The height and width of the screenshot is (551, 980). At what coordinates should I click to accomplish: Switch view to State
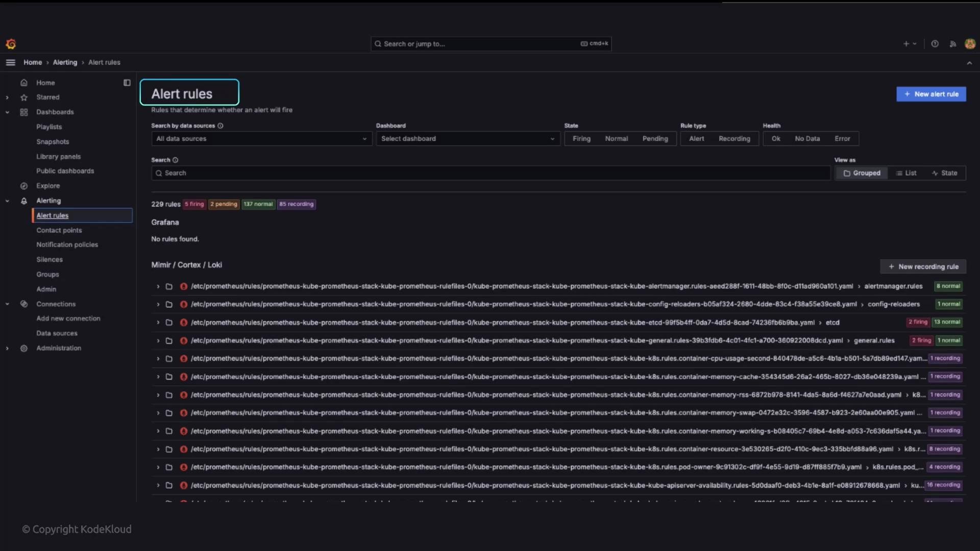944,173
